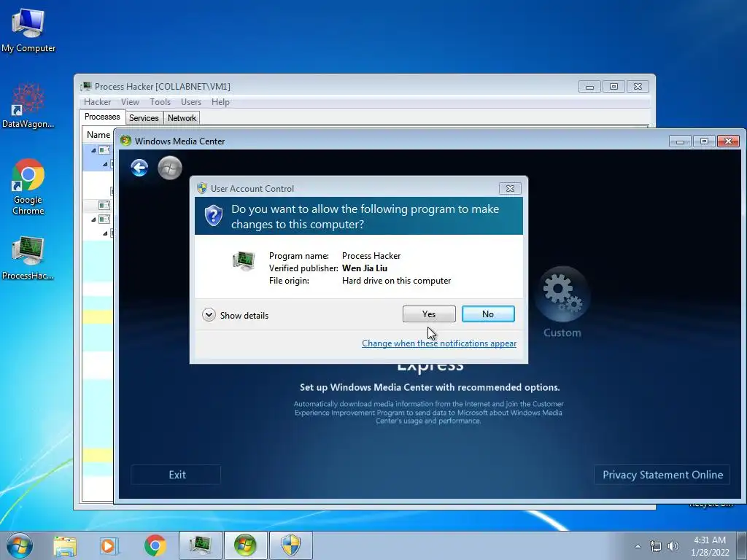Switch to the Services tab
747x560 pixels.
coord(144,117)
